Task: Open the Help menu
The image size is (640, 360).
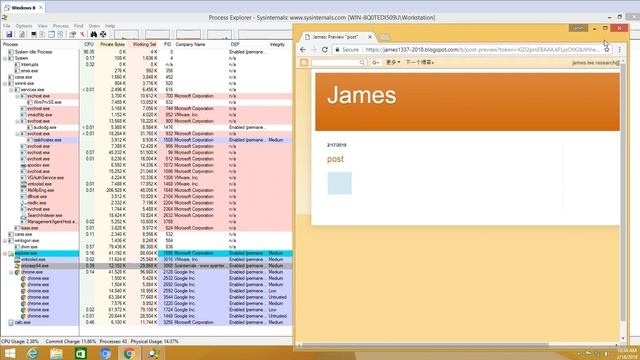Action: click(x=110, y=26)
